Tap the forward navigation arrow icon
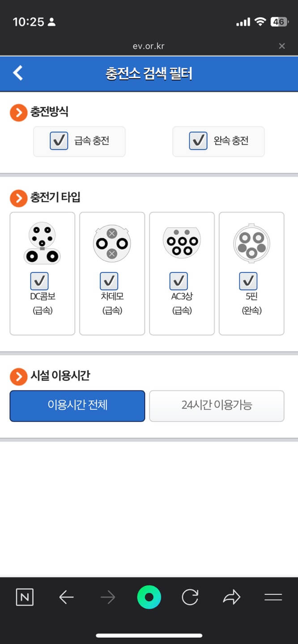The width and height of the screenshot is (298, 644). [107, 597]
